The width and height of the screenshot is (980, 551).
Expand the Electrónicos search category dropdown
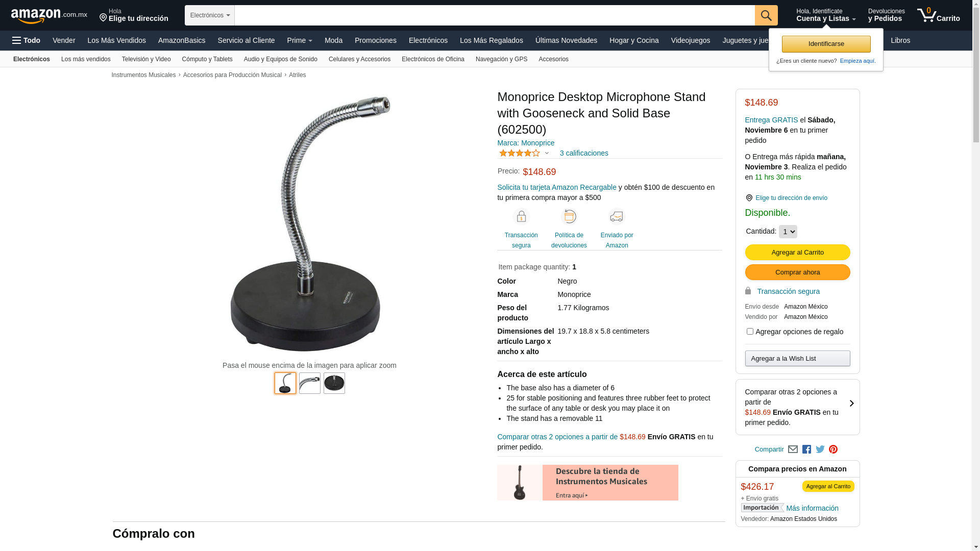pyautogui.click(x=210, y=15)
